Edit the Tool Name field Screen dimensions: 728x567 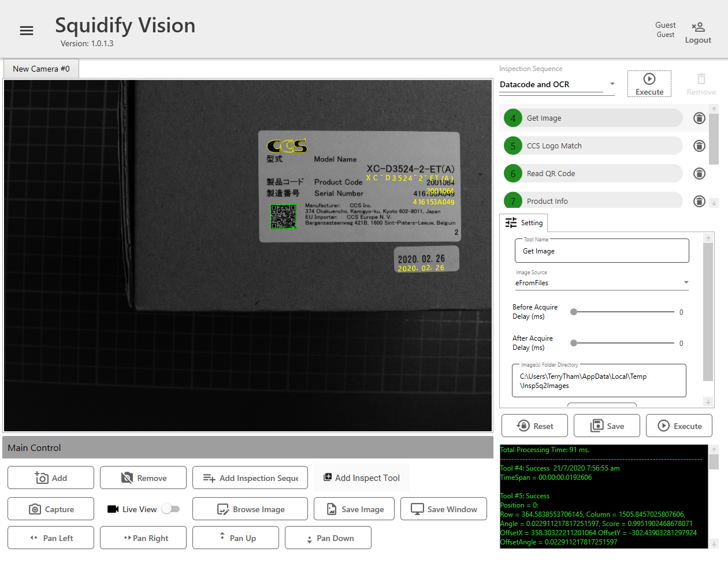(601, 251)
